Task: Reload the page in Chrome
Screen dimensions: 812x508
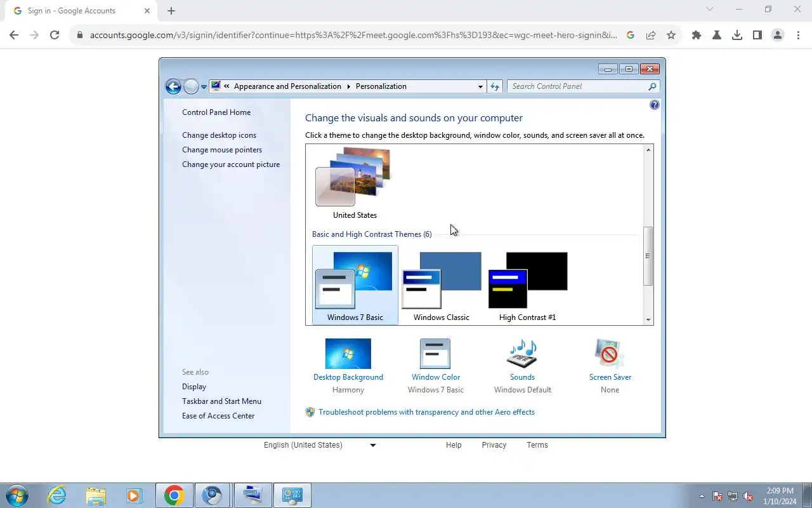Action: (x=55, y=35)
